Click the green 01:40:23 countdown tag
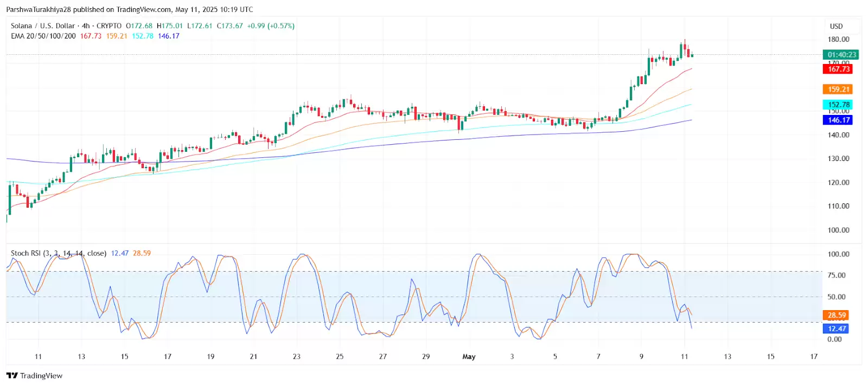This screenshot has height=386, width=868. coord(841,55)
